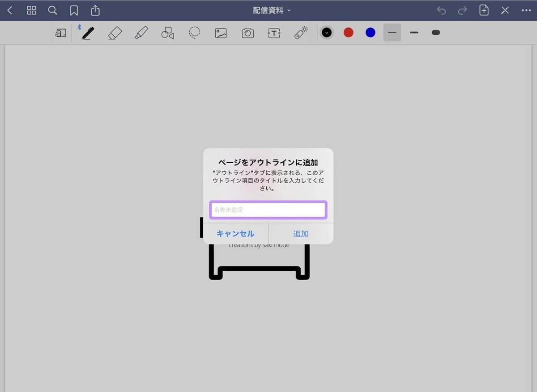
Task: Select the eraser tool
Action: coord(115,32)
